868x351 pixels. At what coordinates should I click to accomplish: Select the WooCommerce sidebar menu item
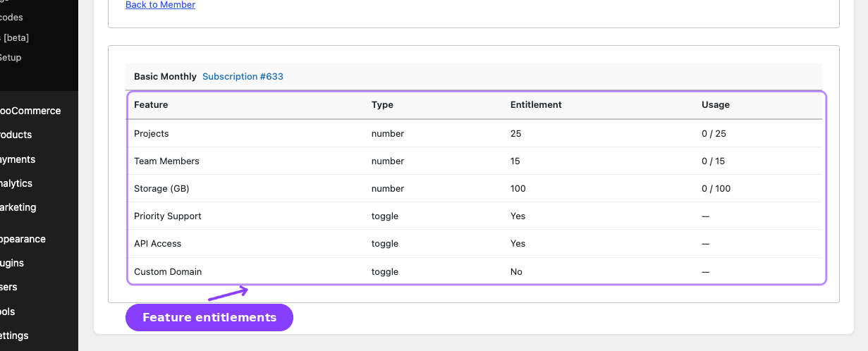coord(30,111)
